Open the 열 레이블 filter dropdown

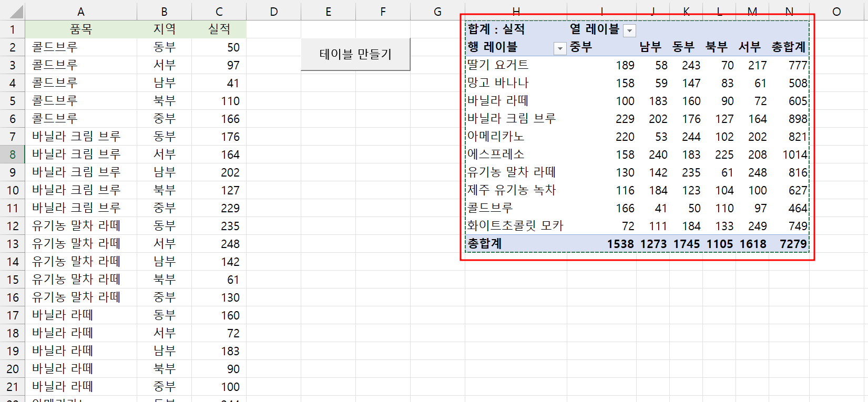pyautogui.click(x=629, y=30)
